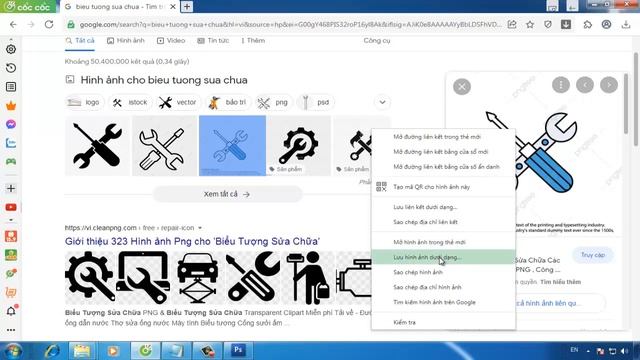Open file explorer folder in taskbar
The height and width of the screenshot is (360, 640).
click(x=82, y=350)
